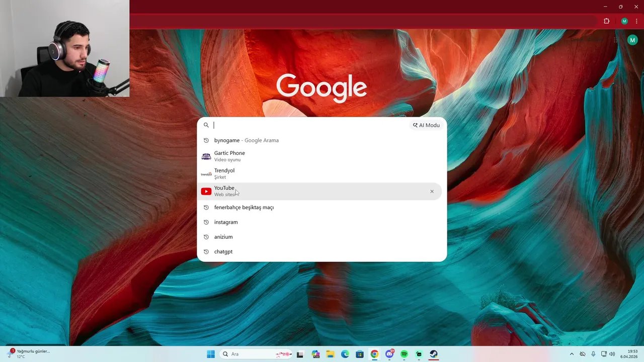Focus the Google search input field
The height and width of the screenshot is (362, 644).
(x=310, y=125)
